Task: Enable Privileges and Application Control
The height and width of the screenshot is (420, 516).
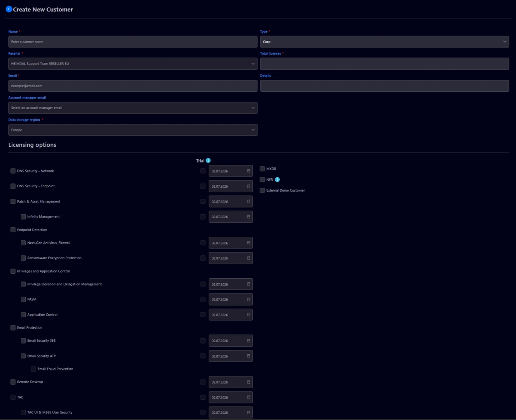Action: click(x=13, y=271)
